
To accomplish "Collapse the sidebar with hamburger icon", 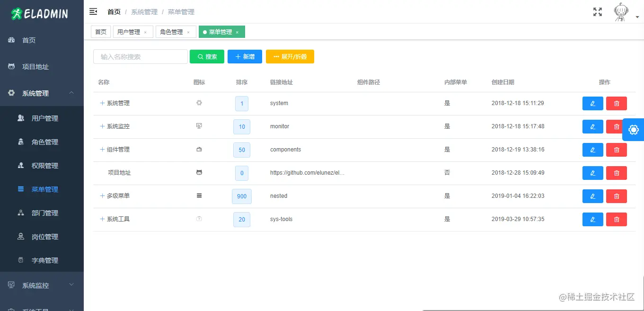I will [x=93, y=11].
